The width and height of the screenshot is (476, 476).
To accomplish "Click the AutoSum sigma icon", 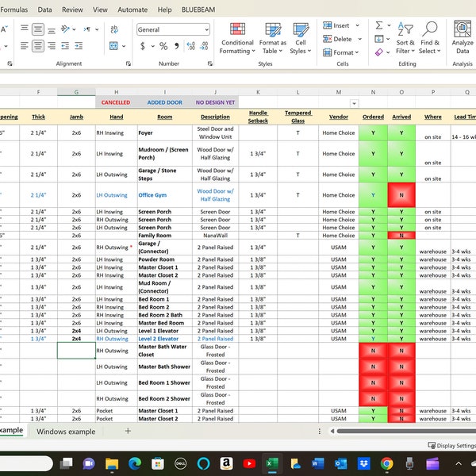I will [379, 25].
